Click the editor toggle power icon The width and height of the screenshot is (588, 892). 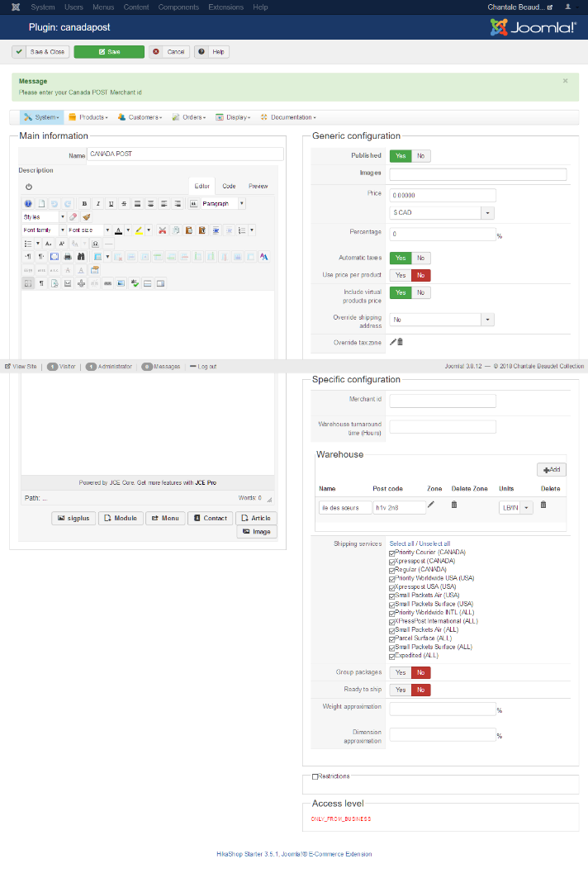tap(28, 187)
